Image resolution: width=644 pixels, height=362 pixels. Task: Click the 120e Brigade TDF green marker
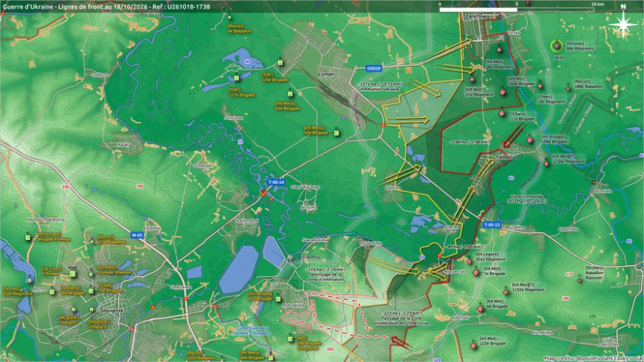[x=280, y=63]
